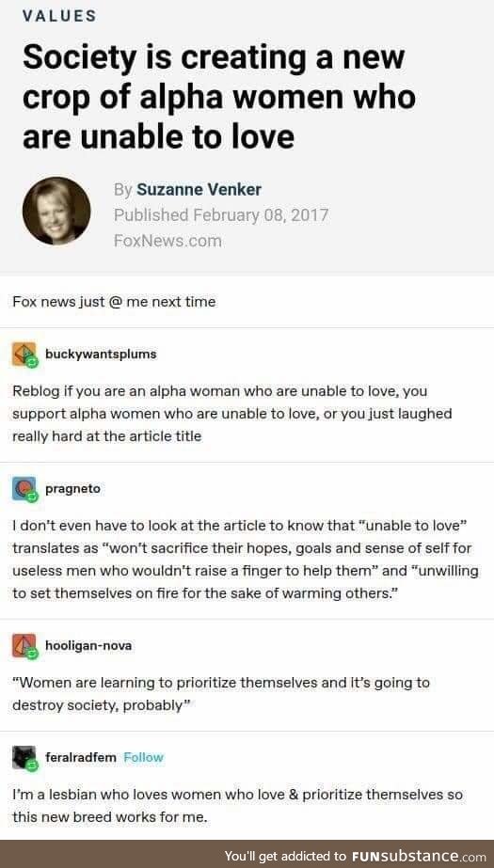Click the green reblog badge on pragneto's avatar
The image size is (494, 868).
32,497
